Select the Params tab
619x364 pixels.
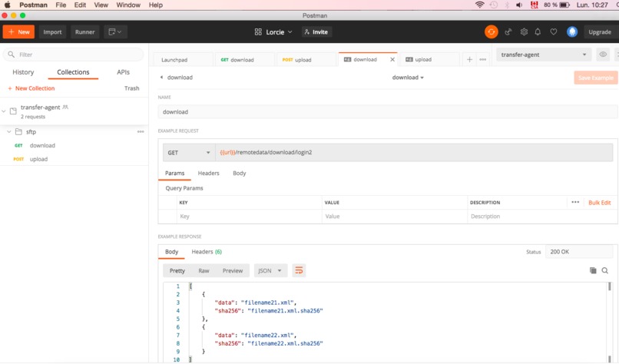pos(174,173)
